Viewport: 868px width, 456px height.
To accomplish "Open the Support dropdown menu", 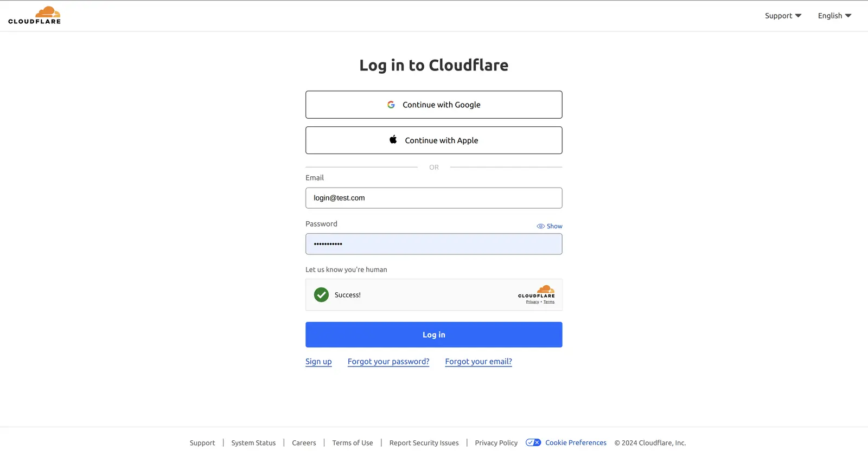I will [x=783, y=16].
